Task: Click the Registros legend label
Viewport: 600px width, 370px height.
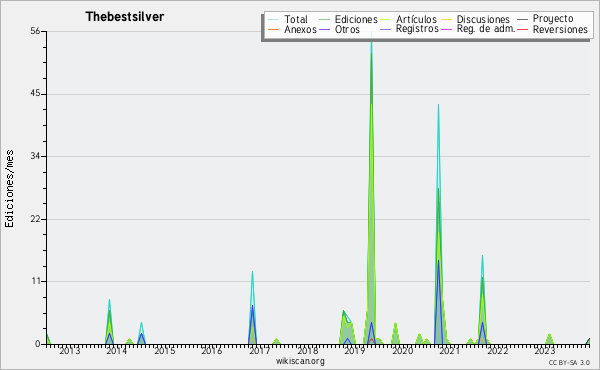Action: click(x=417, y=29)
